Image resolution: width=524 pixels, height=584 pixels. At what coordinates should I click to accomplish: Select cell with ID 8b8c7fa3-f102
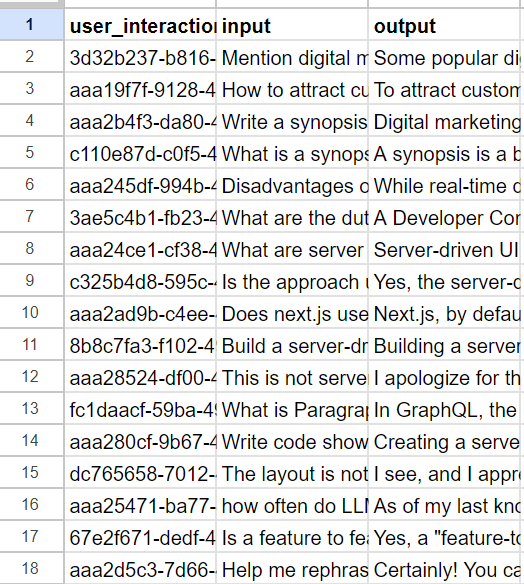coord(140,345)
